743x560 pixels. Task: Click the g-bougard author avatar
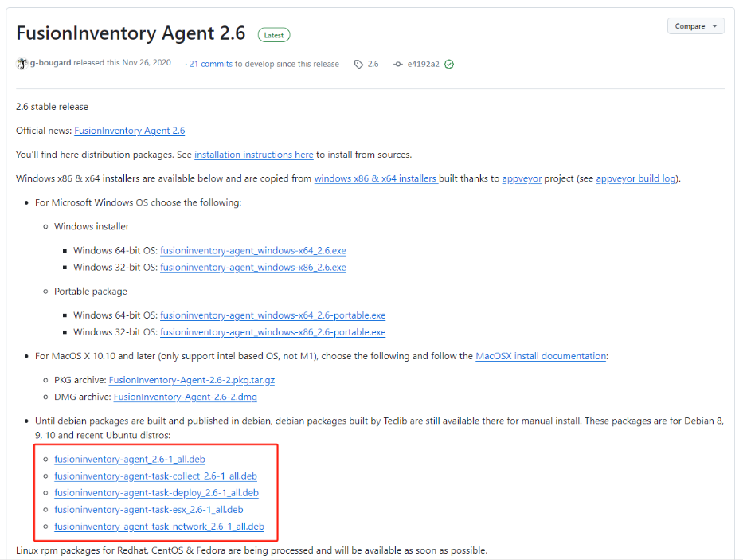click(x=22, y=64)
